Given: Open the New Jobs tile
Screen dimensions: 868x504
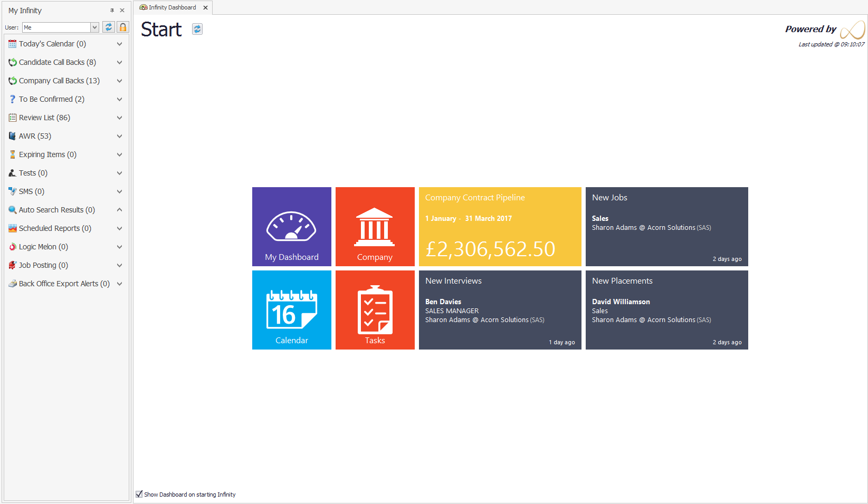Looking at the screenshot, I should tap(667, 227).
